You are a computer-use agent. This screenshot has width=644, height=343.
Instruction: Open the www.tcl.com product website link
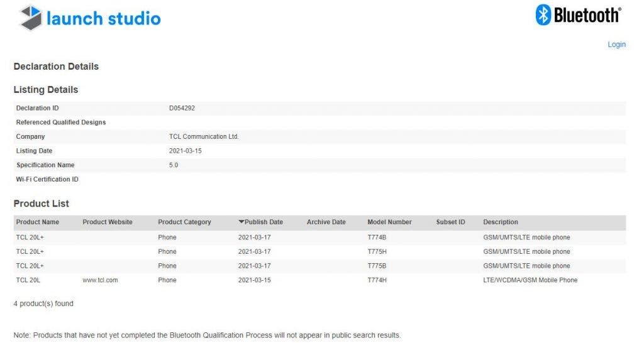(x=100, y=280)
